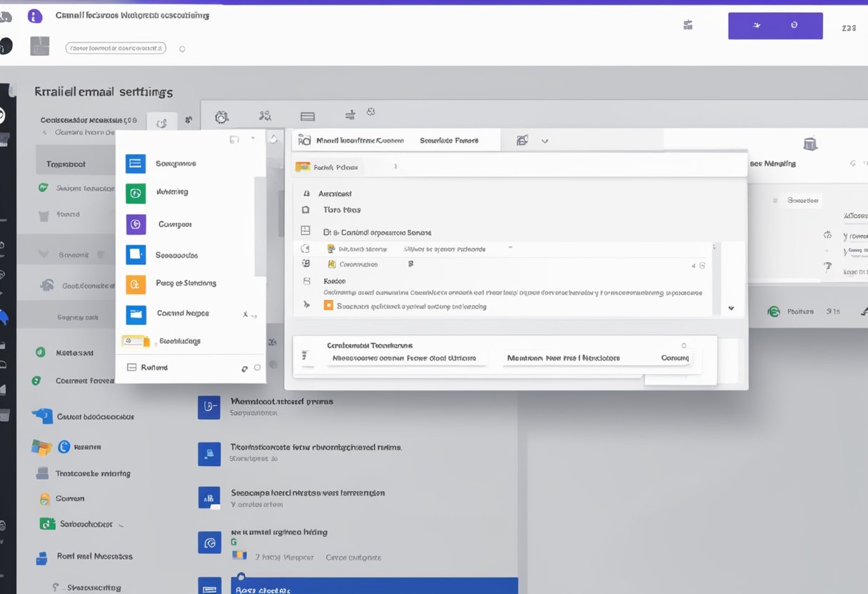Click the green Viewing icon in dropdown menu
This screenshot has height=594, width=868.
(136, 192)
